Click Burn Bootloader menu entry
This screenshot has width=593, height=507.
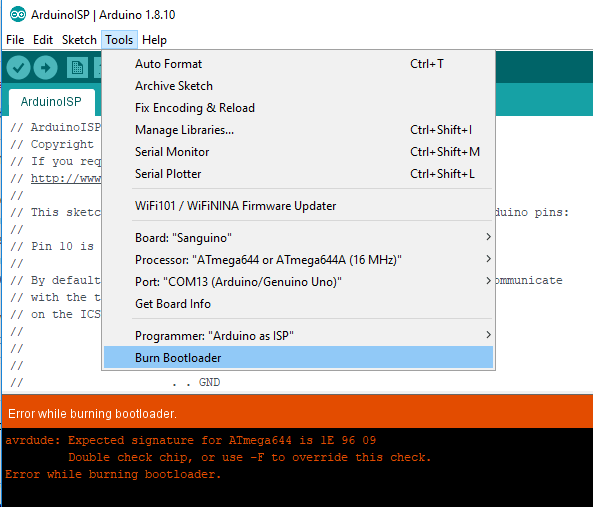[x=298, y=358]
